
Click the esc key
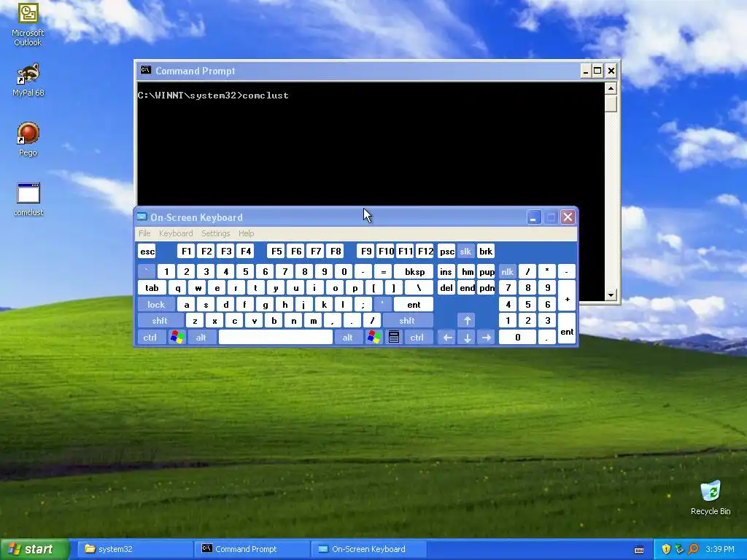pos(147,252)
